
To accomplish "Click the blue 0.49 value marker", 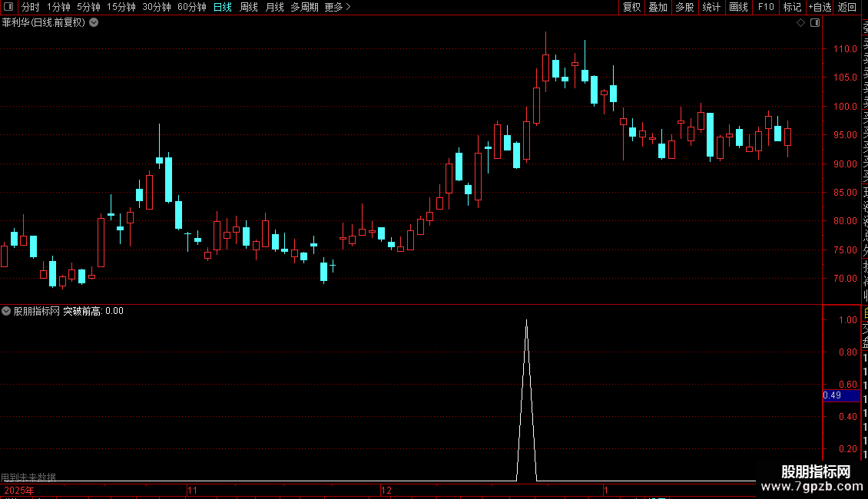I will (841, 395).
